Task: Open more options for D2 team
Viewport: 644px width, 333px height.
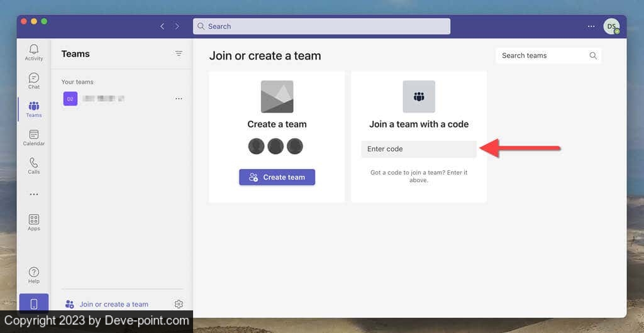Action: [x=179, y=99]
